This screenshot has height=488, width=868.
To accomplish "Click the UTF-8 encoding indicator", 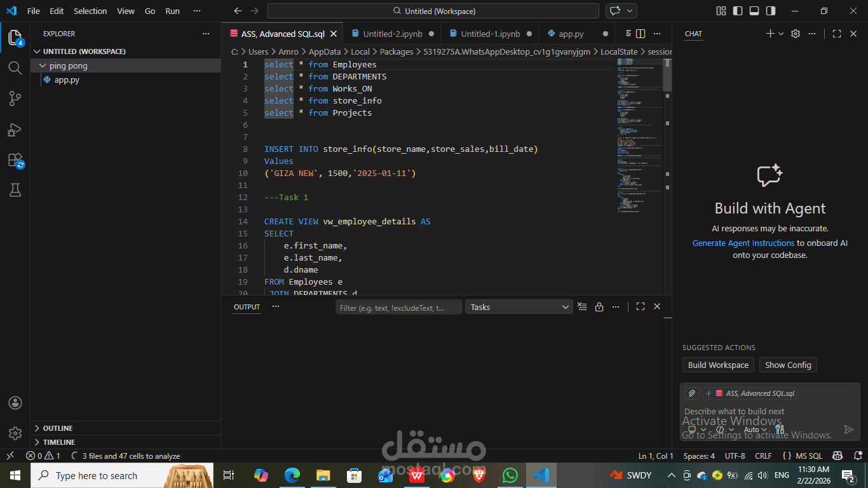I will tap(735, 456).
